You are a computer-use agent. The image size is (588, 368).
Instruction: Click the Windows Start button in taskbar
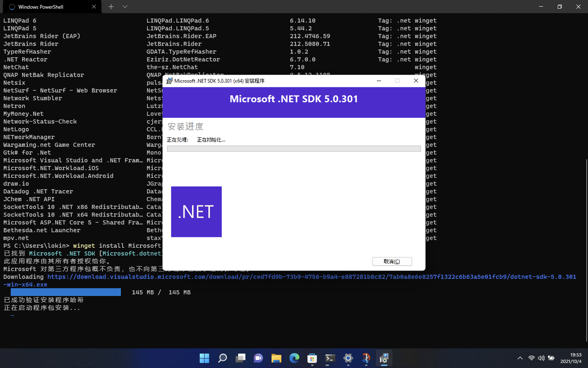[x=204, y=358]
